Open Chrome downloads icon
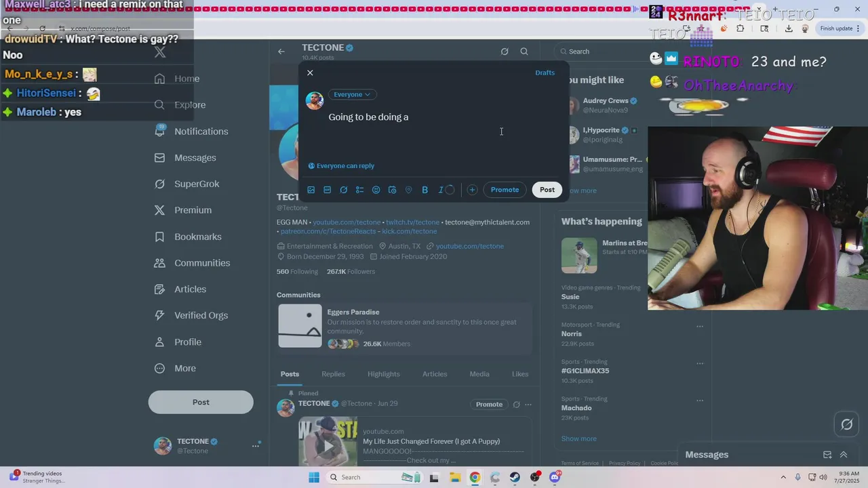Screen dimensions: 868x488 (789, 28)
